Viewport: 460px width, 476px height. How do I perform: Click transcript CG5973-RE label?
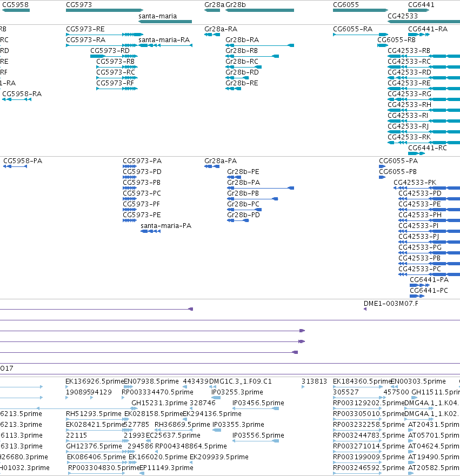point(85,29)
